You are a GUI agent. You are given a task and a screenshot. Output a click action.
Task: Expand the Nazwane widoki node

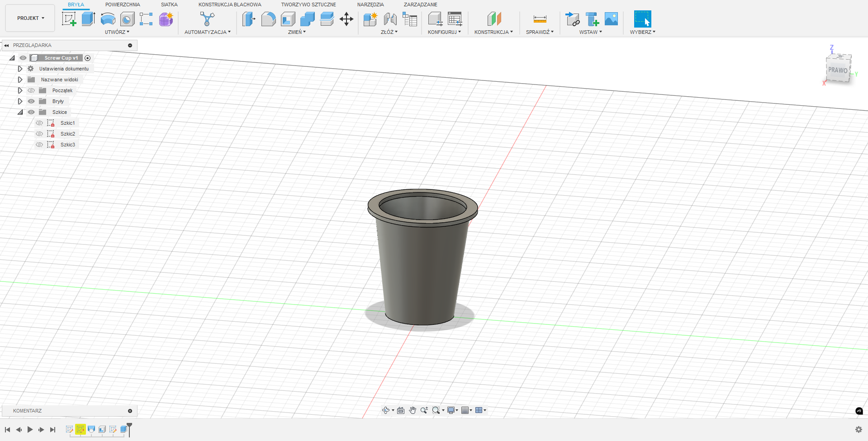[20, 80]
